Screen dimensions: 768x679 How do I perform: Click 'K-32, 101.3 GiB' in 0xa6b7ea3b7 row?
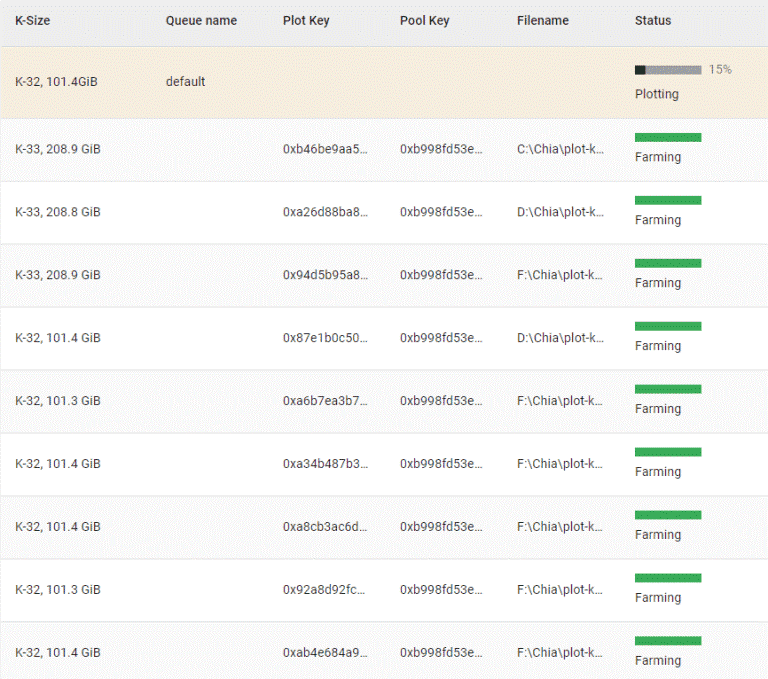click(x=58, y=401)
